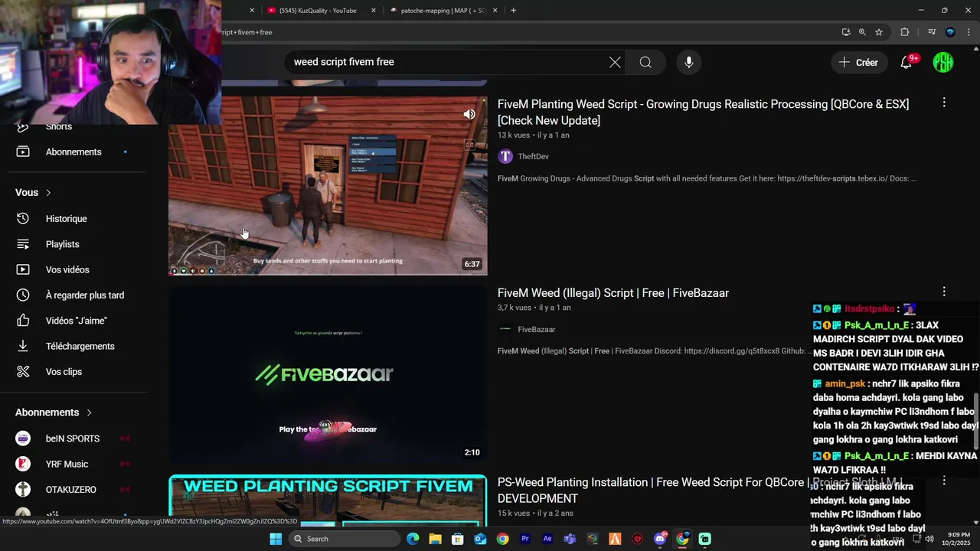Close the KuzQuality YouTube tab
The height and width of the screenshot is (551, 980).
[x=374, y=11]
